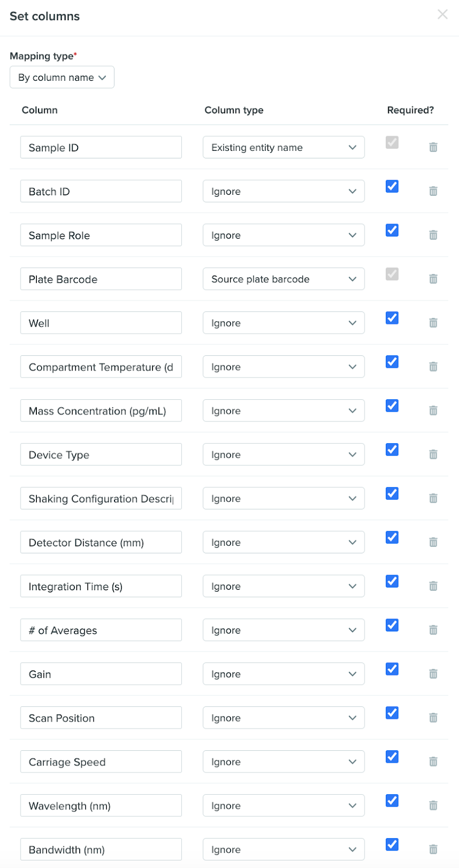Delete the Integration Time (s) row
Image resolution: width=459 pixels, height=868 pixels.
433,586
